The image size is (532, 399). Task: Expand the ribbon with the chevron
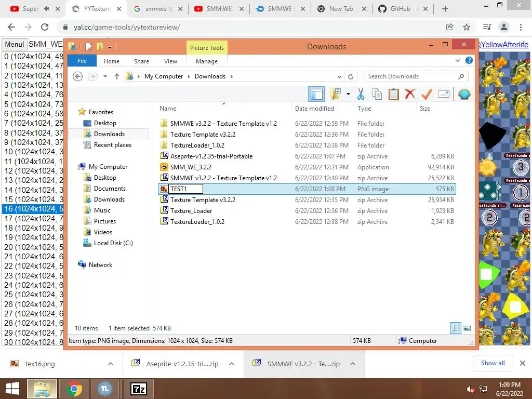pos(457,60)
